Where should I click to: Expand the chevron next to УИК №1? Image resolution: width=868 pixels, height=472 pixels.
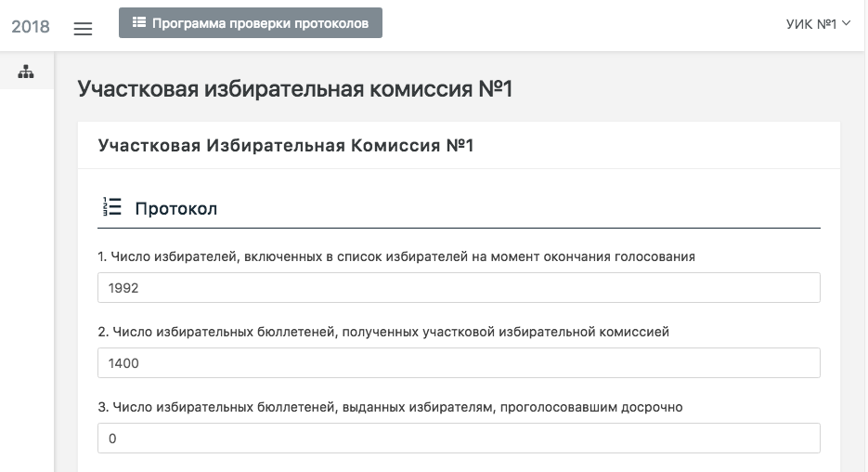846,24
